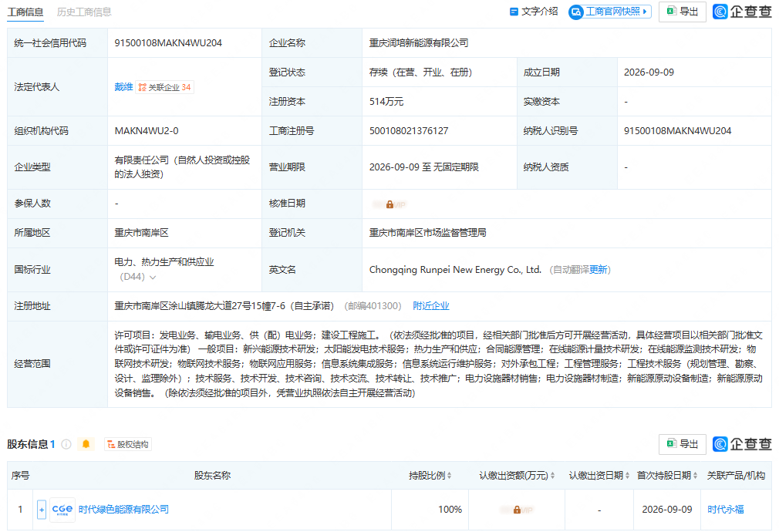Open the 历史工商信息 tab
The width and height of the screenshot is (779, 532).
pyautogui.click(x=84, y=12)
